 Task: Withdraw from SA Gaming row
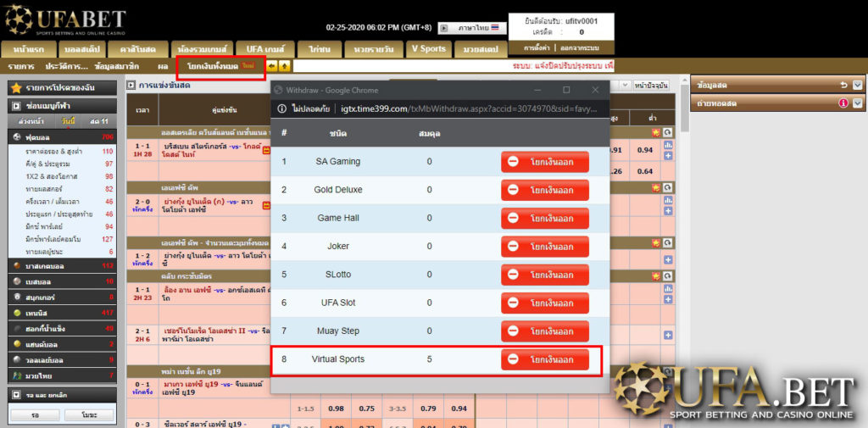(x=545, y=162)
